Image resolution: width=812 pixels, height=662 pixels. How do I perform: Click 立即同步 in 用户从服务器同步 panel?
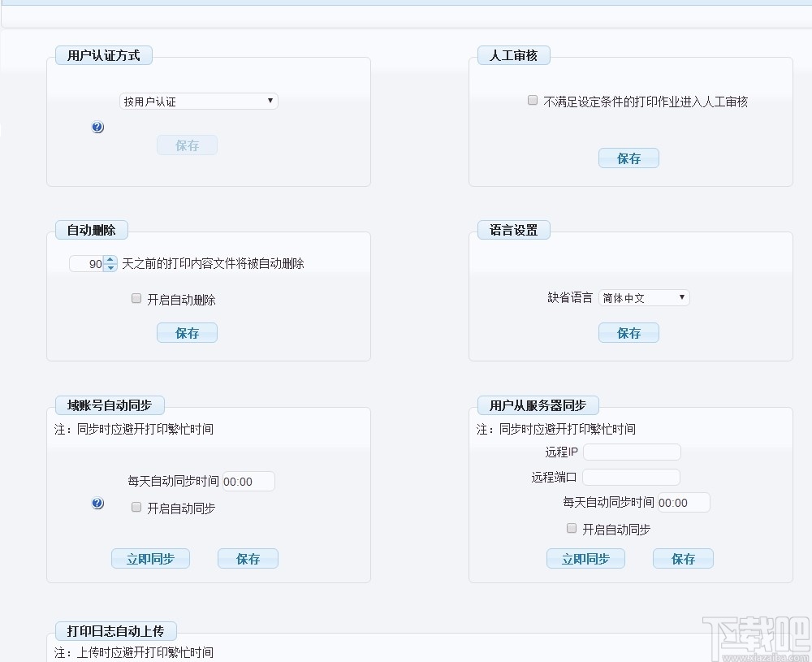coord(585,558)
